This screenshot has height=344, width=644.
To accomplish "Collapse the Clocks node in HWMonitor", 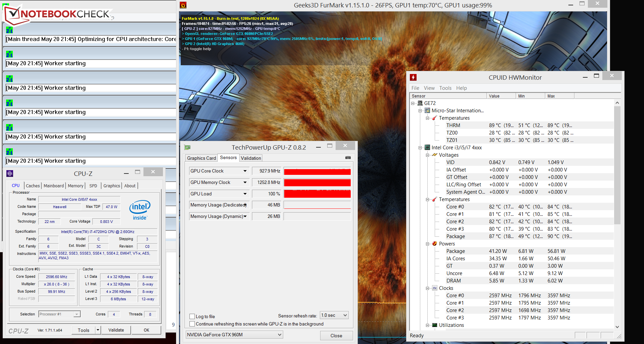I will click(428, 288).
